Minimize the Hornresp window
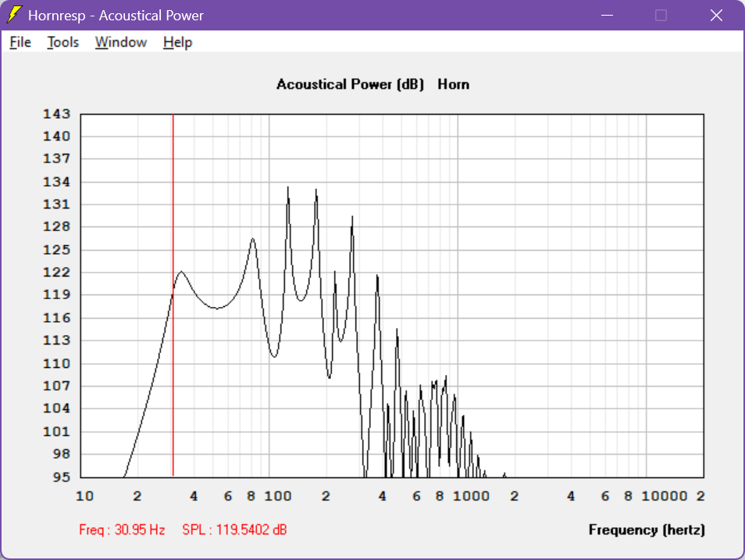 coord(607,15)
